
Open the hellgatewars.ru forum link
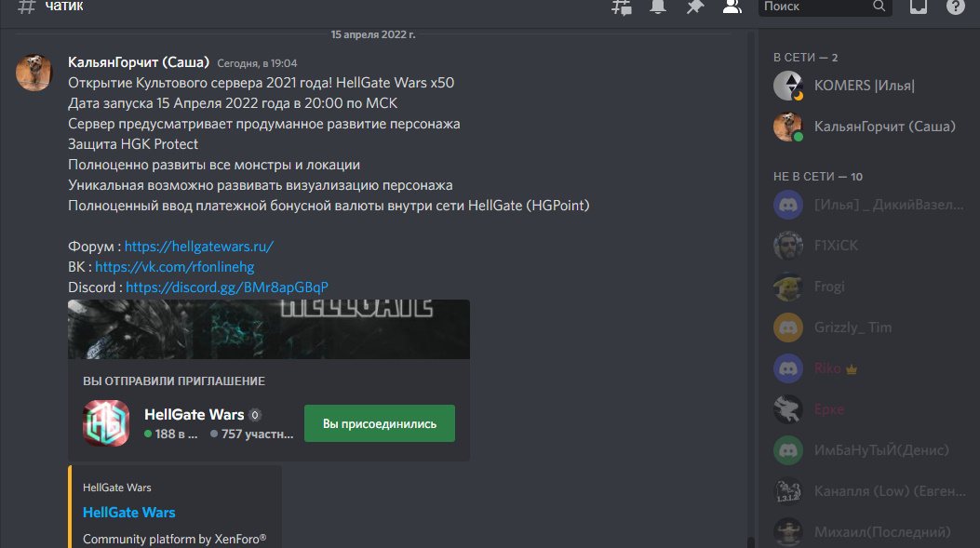199,247
